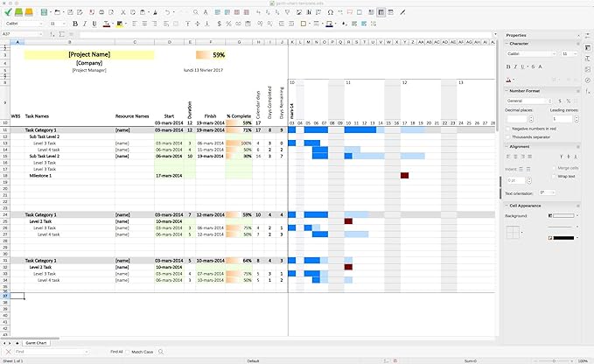
Task: Collapse the Character section
Action: (507, 44)
